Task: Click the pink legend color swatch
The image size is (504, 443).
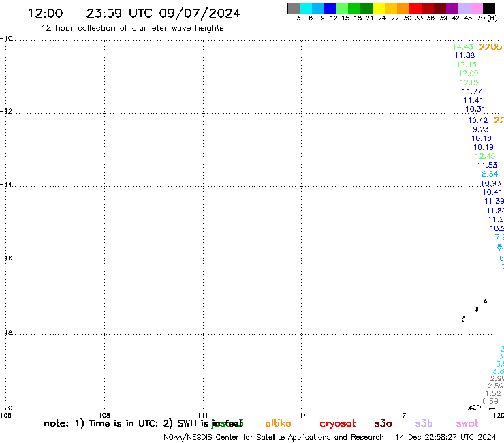Action: point(476,8)
